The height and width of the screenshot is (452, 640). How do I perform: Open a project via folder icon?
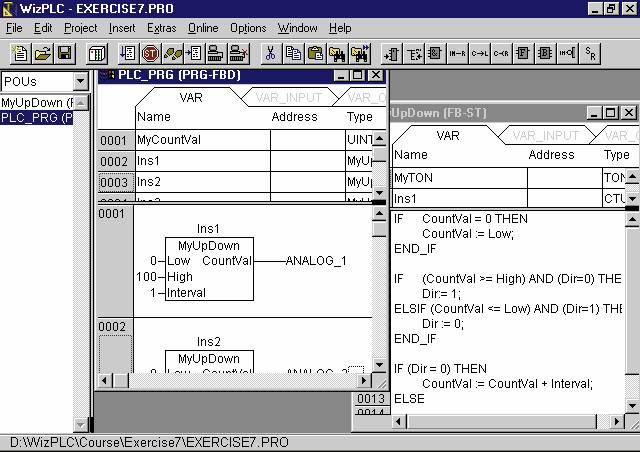[x=42, y=53]
